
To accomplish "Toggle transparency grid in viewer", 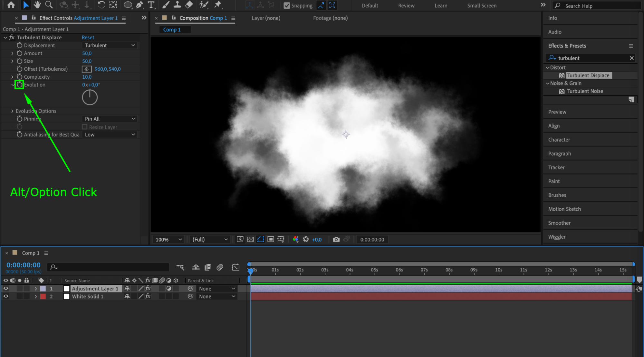I will (x=250, y=239).
